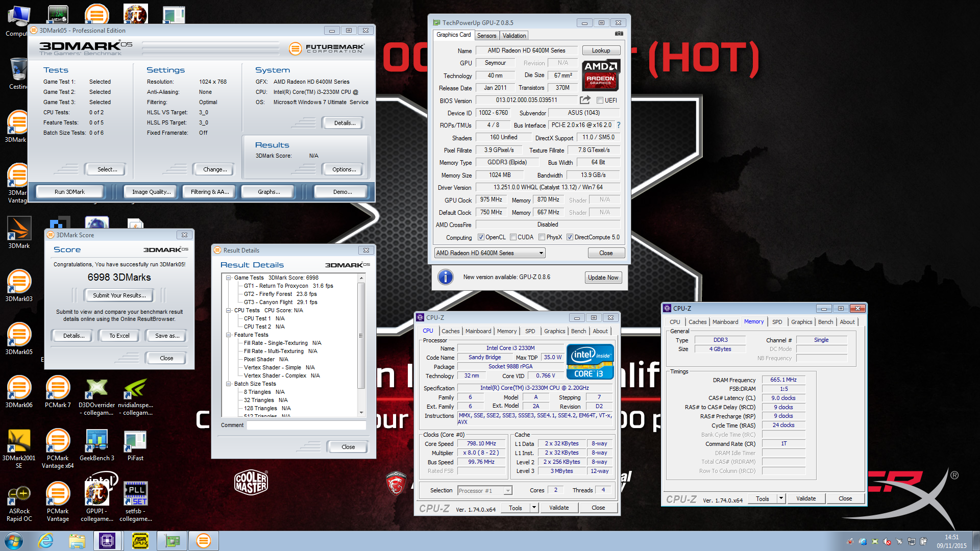Click Submit Your Results button

[x=119, y=295]
